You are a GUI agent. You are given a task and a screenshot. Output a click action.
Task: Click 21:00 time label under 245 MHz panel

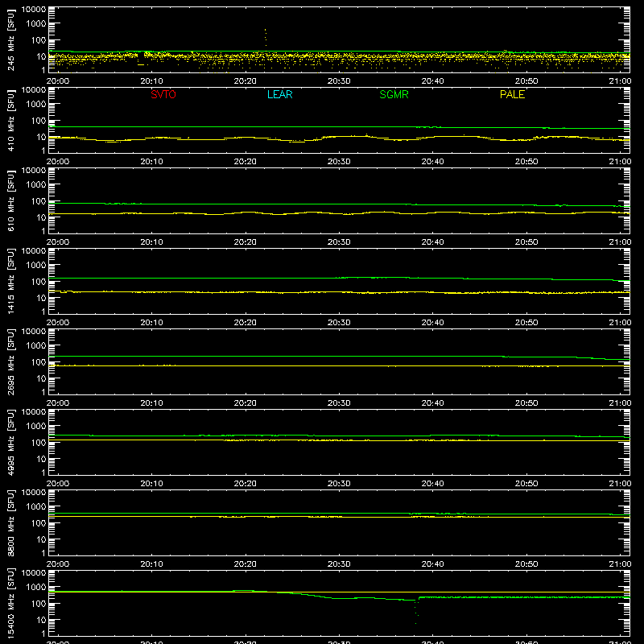coord(620,81)
